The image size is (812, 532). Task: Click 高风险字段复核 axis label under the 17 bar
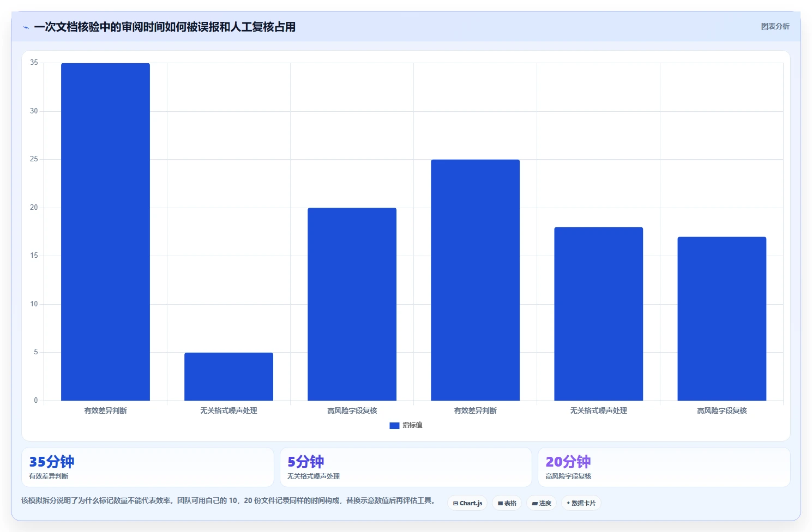[721, 410]
